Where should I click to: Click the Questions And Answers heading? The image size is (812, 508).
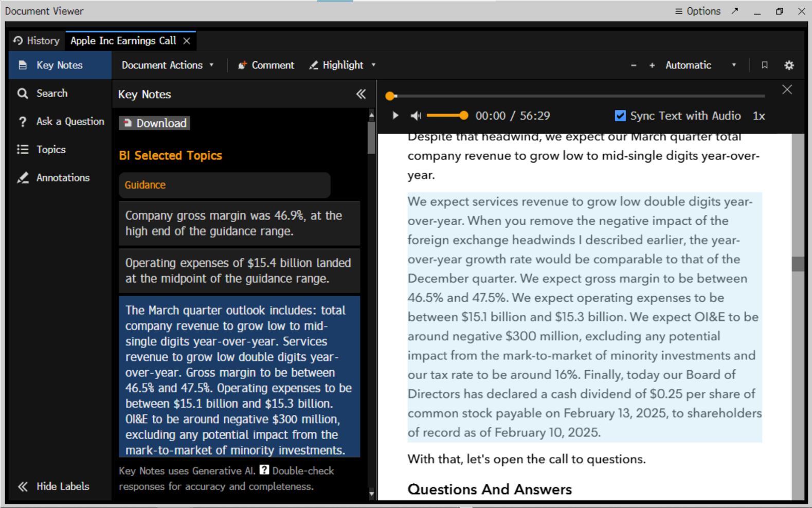tap(490, 489)
